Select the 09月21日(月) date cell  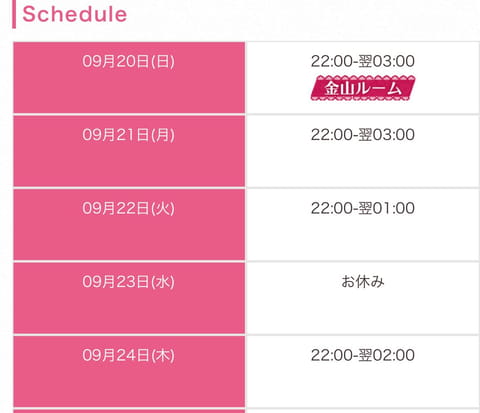point(129,151)
